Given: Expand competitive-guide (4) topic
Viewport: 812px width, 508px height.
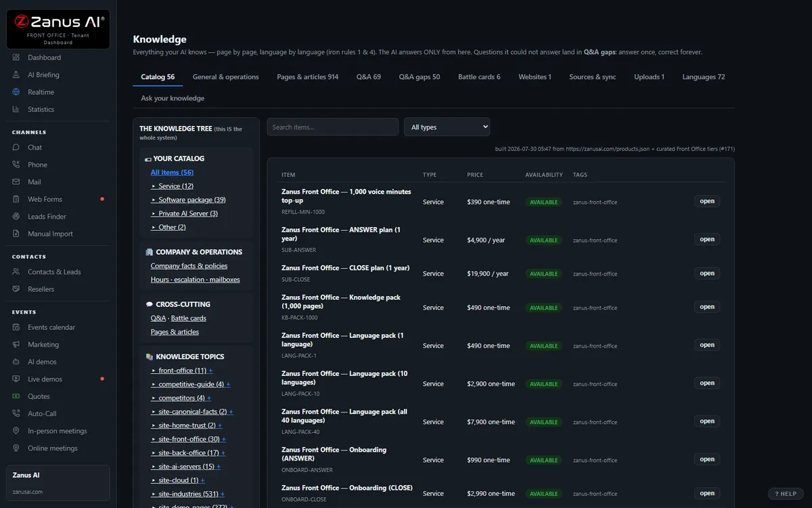Looking at the screenshot, I should 187,384.
